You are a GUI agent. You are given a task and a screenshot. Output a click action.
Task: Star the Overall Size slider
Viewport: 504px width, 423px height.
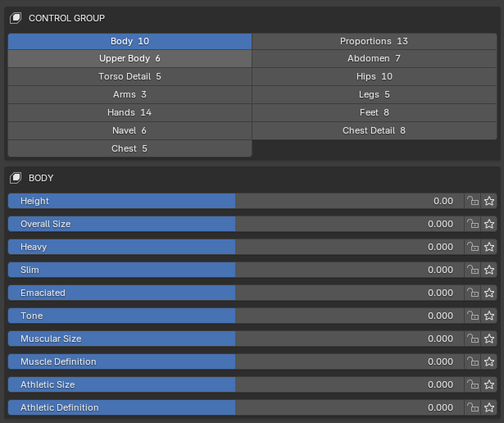[x=489, y=224]
